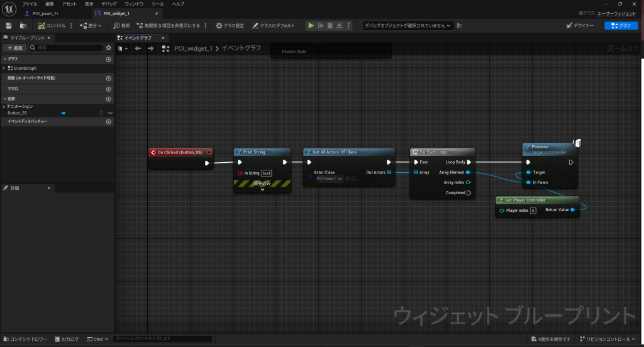Toggle the Button_55 variable visibility eye
Viewport: 644px width, 347px height.
point(110,113)
